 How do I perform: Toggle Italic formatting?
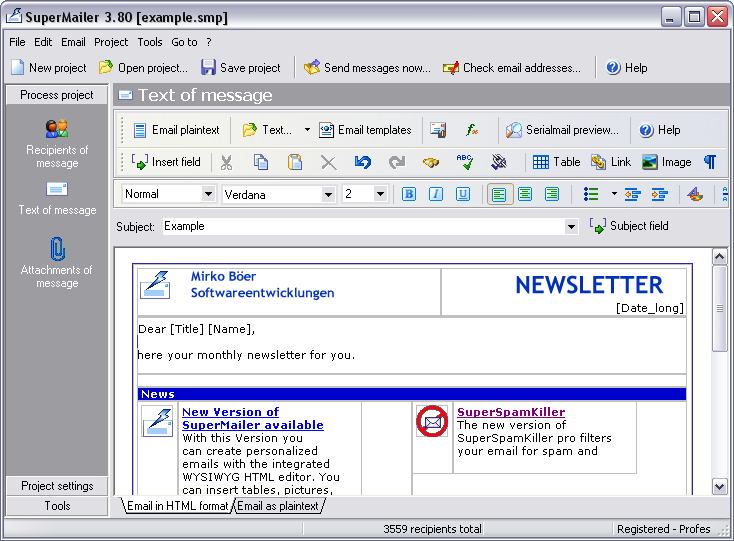click(x=436, y=194)
